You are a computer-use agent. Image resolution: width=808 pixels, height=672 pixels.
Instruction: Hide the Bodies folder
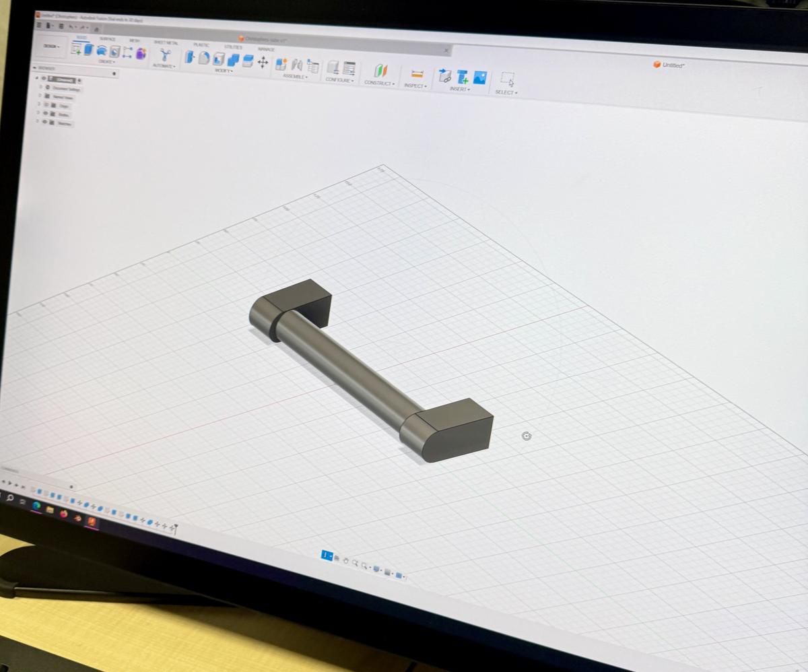tap(46, 113)
